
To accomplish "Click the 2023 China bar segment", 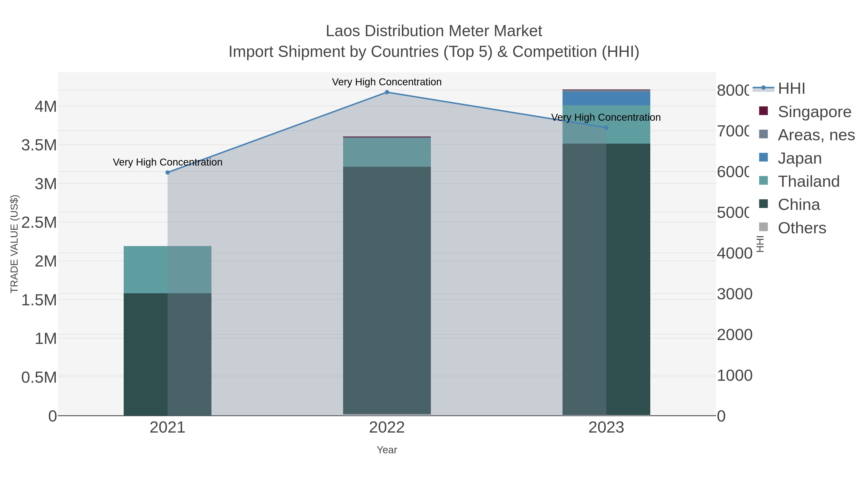I will [x=606, y=279].
